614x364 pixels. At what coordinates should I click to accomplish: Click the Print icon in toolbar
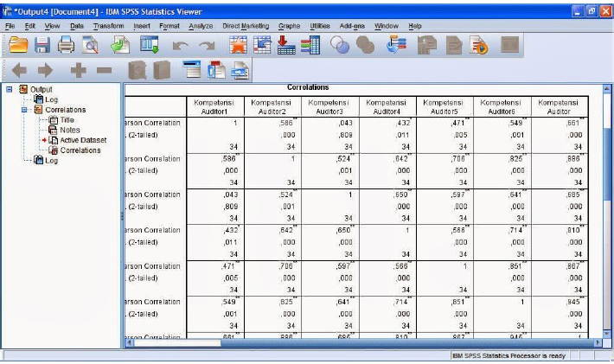pyautogui.click(x=65, y=47)
